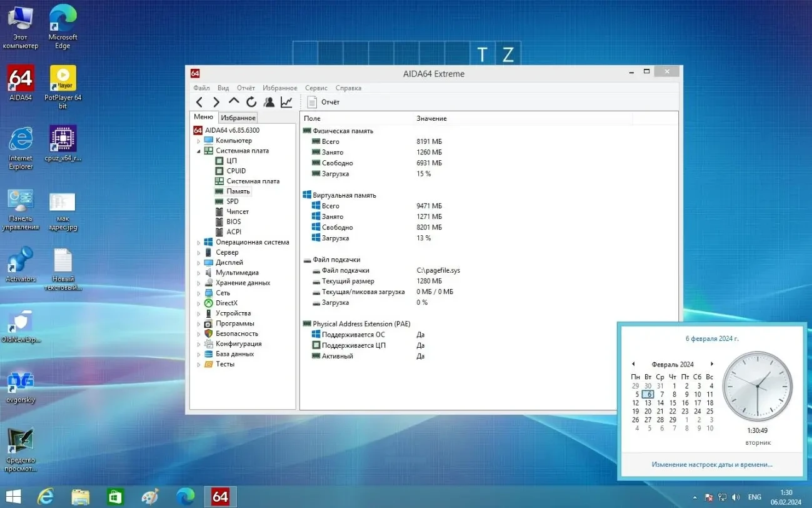The width and height of the screenshot is (812, 508).
Task: Open the user profile icon in toolbar
Action: [x=269, y=102]
